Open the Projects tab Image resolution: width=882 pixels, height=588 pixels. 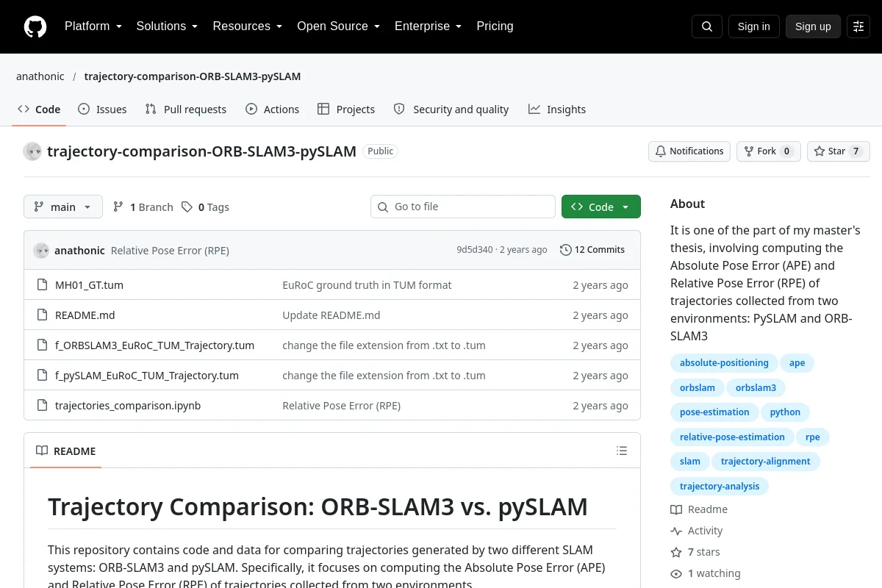pyautogui.click(x=346, y=109)
